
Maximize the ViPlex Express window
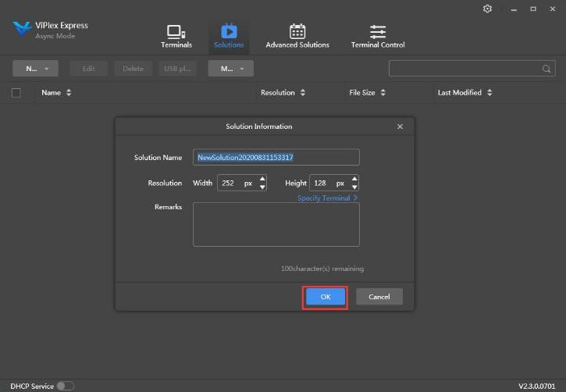click(533, 9)
